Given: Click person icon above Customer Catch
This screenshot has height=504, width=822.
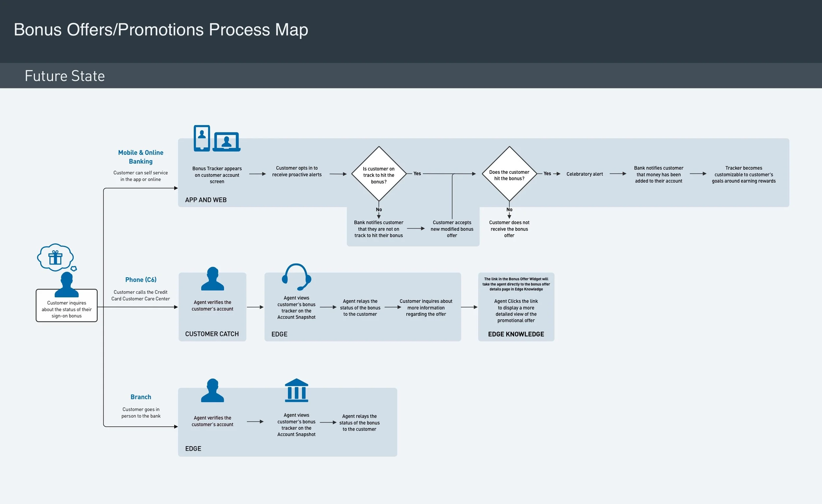Looking at the screenshot, I should pos(212,279).
